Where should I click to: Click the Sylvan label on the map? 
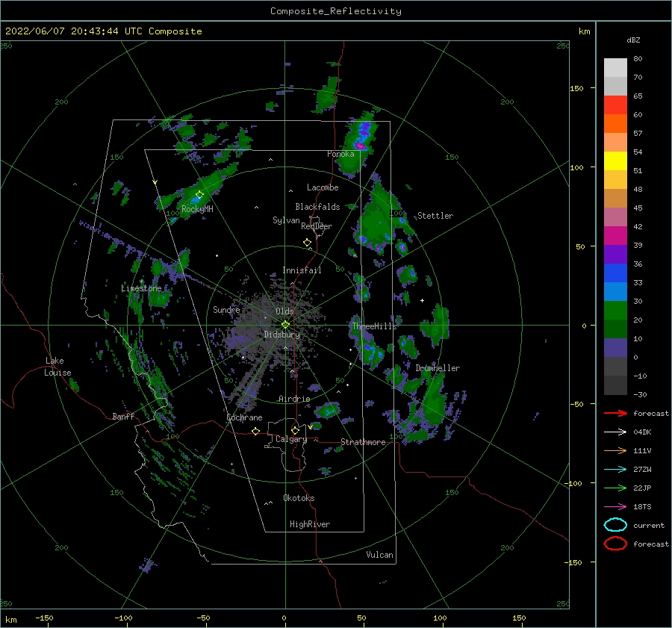[286, 220]
